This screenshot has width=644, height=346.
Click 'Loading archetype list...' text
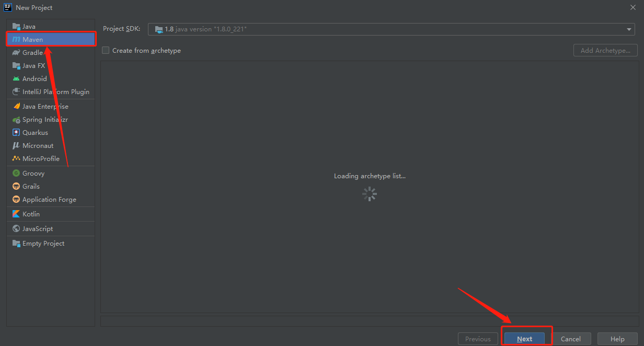coord(370,176)
